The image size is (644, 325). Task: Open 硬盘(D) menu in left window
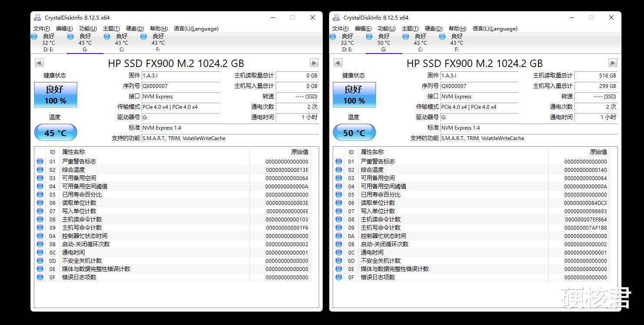(x=135, y=29)
